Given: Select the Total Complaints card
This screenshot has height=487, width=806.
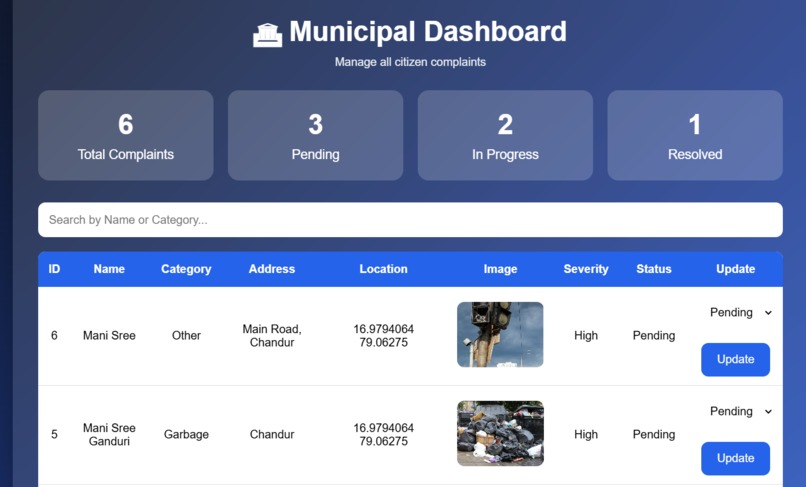Looking at the screenshot, I should point(126,135).
